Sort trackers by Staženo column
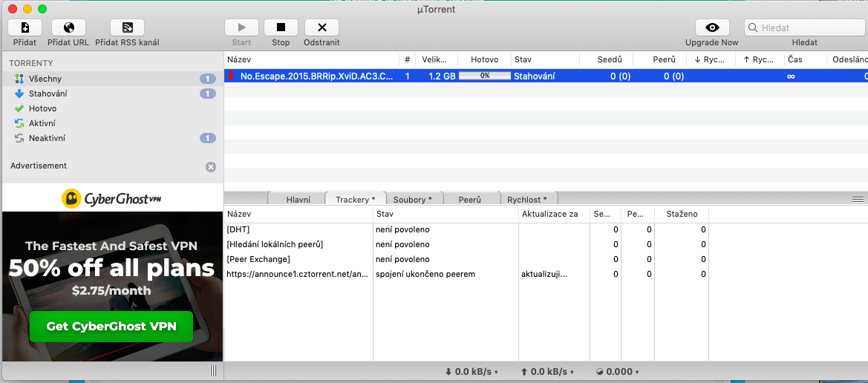 (682, 214)
